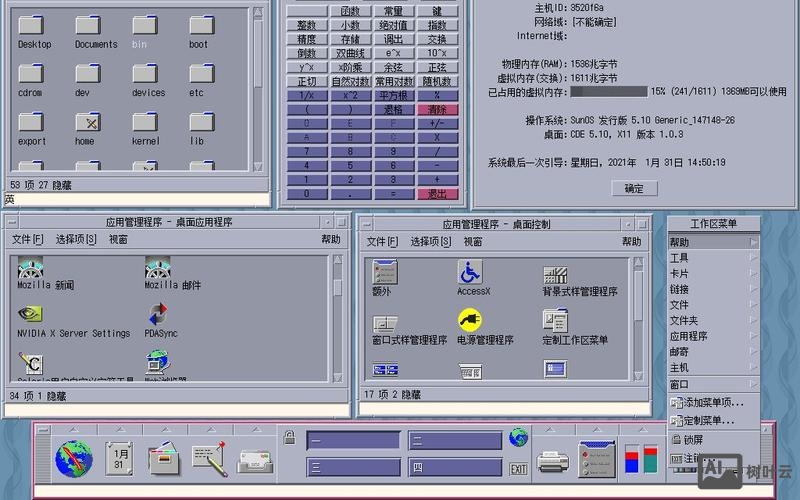Image resolution: width=800 pixels, height=500 pixels.
Task: Launch the PDASync application icon
Action: (158, 314)
